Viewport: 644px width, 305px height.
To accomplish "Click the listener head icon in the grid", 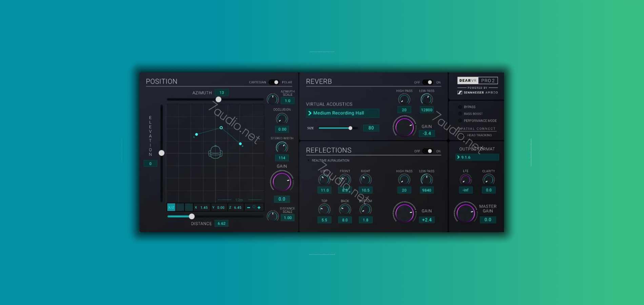I will click(216, 152).
